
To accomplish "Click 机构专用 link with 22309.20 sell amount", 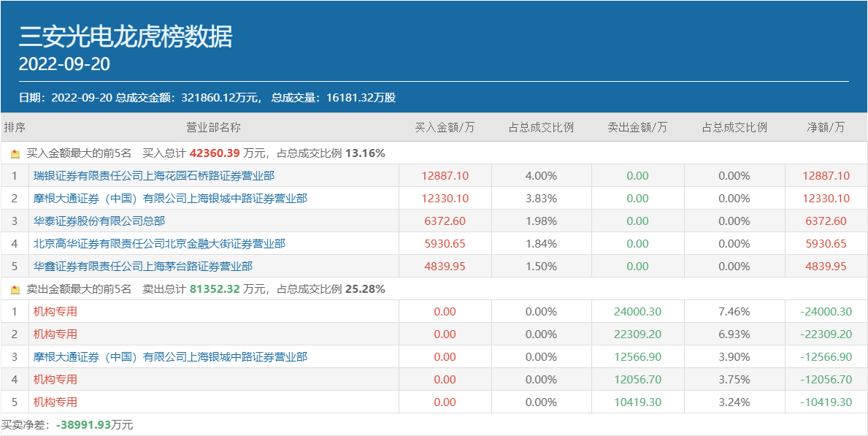I will coord(55,334).
